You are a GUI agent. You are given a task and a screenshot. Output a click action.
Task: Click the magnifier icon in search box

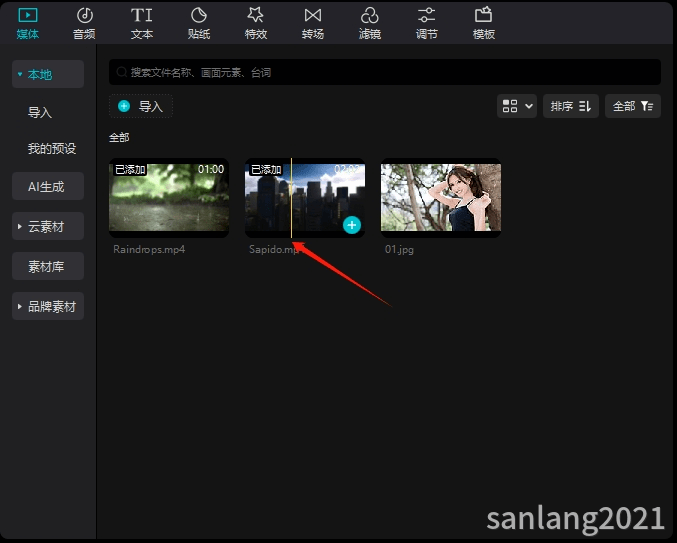[122, 72]
